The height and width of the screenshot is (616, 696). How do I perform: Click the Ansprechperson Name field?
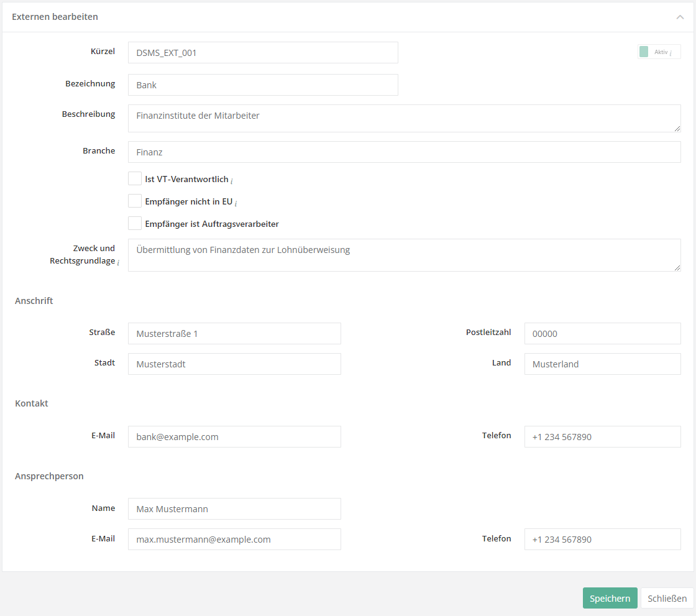(x=234, y=509)
